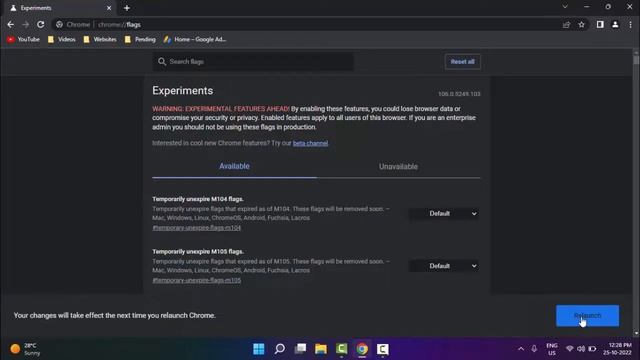Open the #temporary-unexpire-flags-m105 link
Screen dimensions: 640x360
197,280
